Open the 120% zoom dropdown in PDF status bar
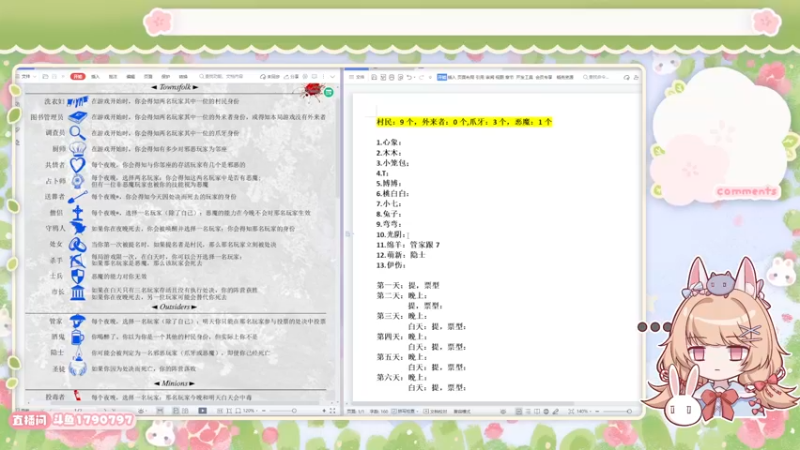This screenshot has height=450, width=800. [251, 411]
